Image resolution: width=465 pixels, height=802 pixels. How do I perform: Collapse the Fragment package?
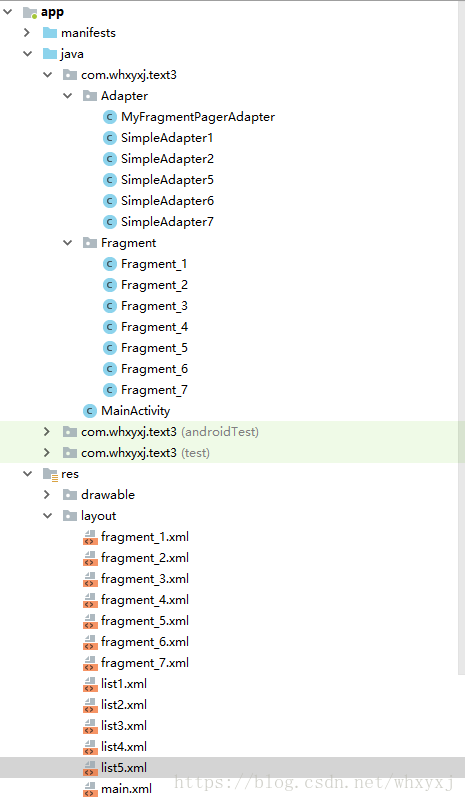pos(68,242)
